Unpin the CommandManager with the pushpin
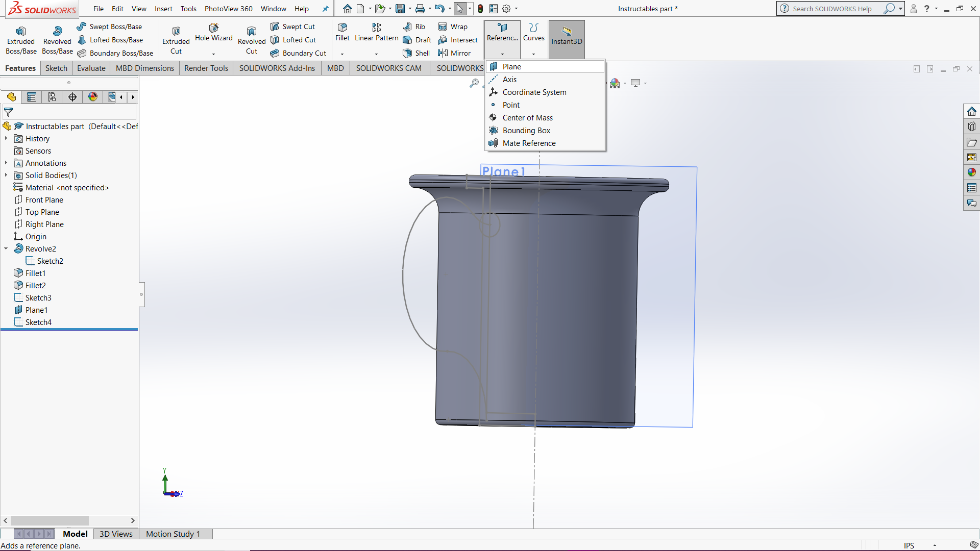The height and width of the screenshot is (551, 980). tap(325, 9)
